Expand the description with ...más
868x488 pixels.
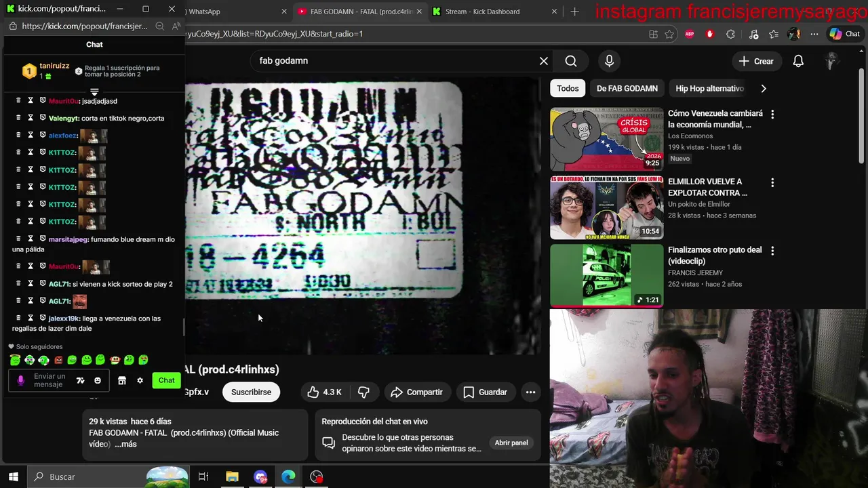(x=125, y=444)
